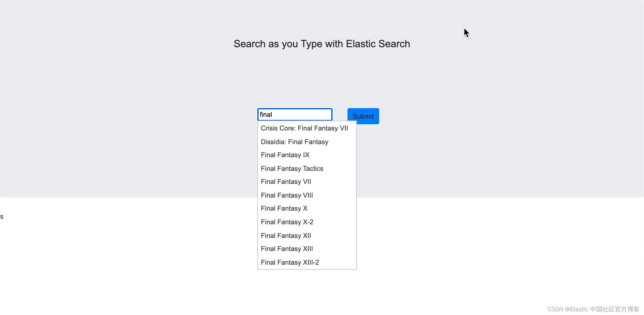The width and height of the screenshot is (644, 315).
Task: Select the last suggestion "Final Fantasy XIII-2"
Action: [289, 262]
